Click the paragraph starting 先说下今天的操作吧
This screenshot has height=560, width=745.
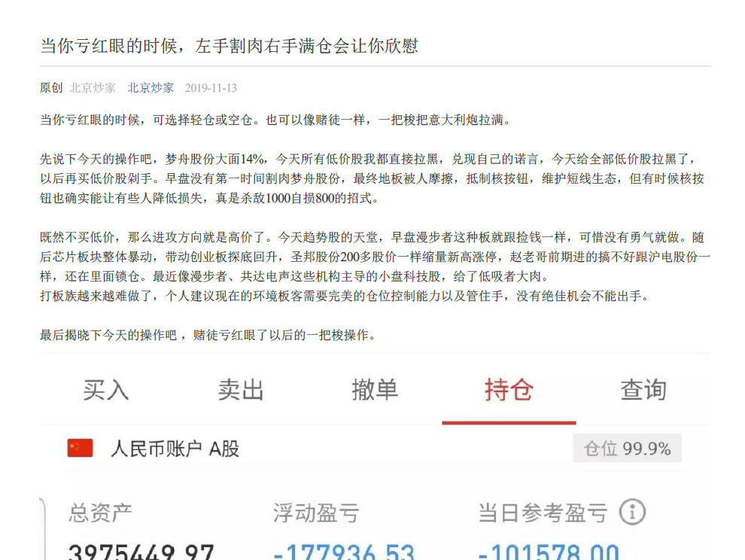372,178
